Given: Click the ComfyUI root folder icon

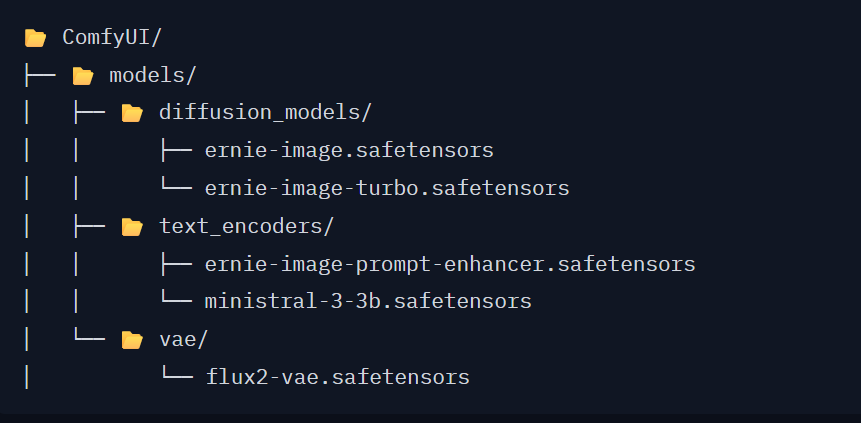Looking at the screenshot, I should coord(36,38).
